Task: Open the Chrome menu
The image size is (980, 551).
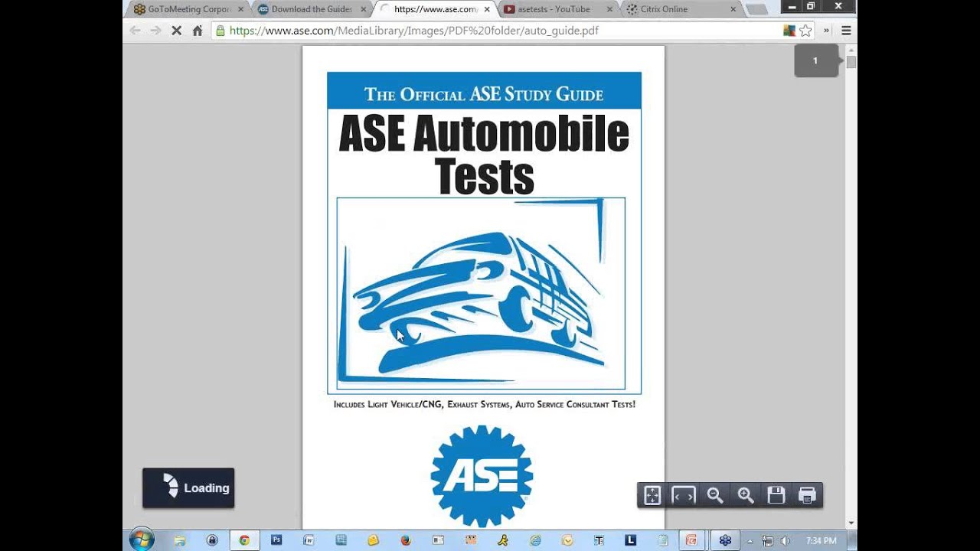Action: (846, 31)
